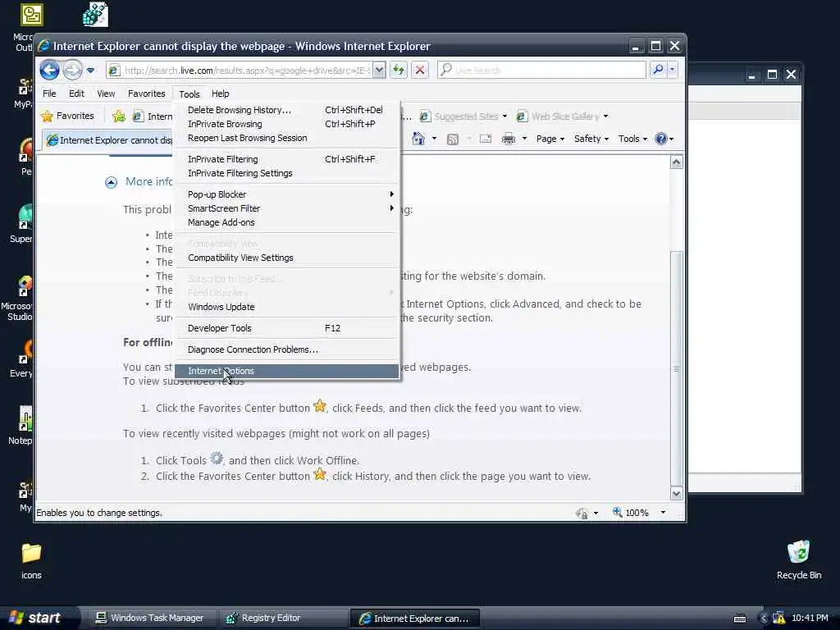Open the recent pages dropdown arrow
Viewport: 840px width, 630px height.
[90, 71]
